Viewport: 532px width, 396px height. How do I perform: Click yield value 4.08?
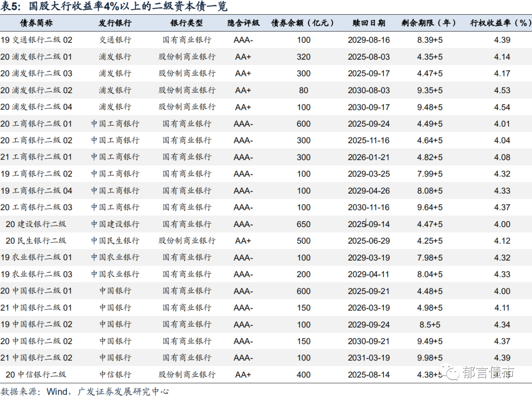point(502,157)
